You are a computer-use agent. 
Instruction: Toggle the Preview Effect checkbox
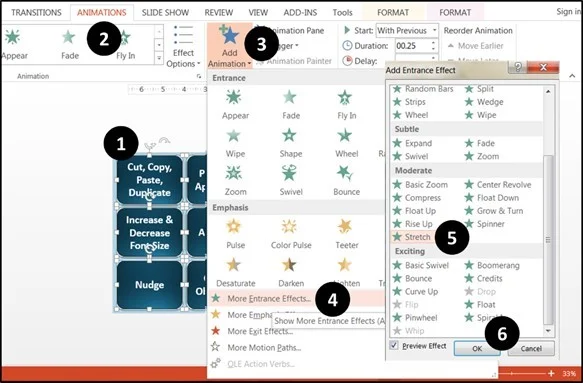click(x=394, y=345)
